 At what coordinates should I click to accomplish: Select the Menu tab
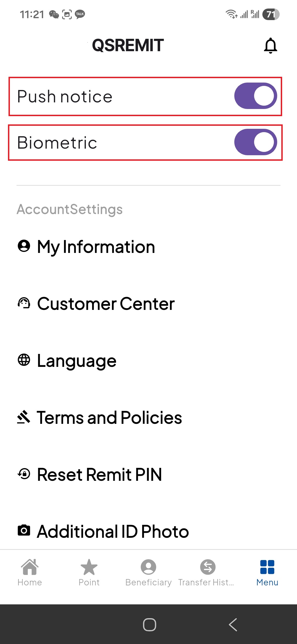coord(267,572)
